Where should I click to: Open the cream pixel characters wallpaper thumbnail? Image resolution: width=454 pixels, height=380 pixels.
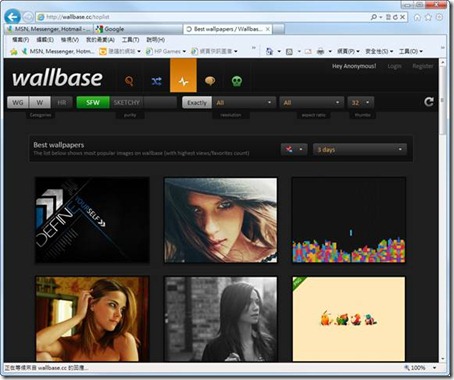(x=349, y=319)
